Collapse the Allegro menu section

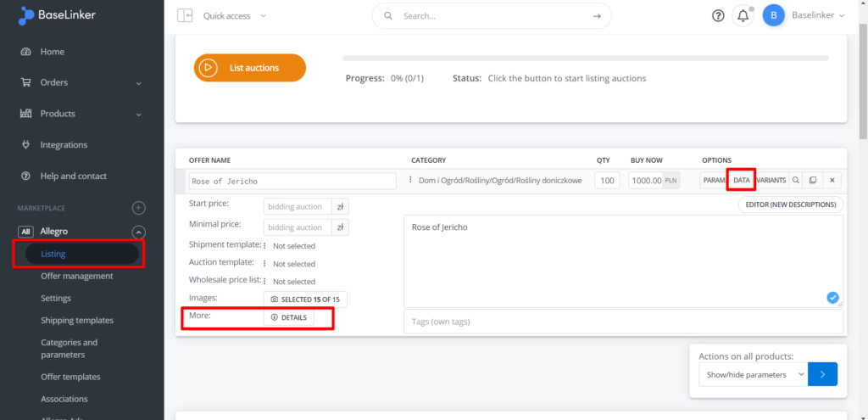(139, 232)
